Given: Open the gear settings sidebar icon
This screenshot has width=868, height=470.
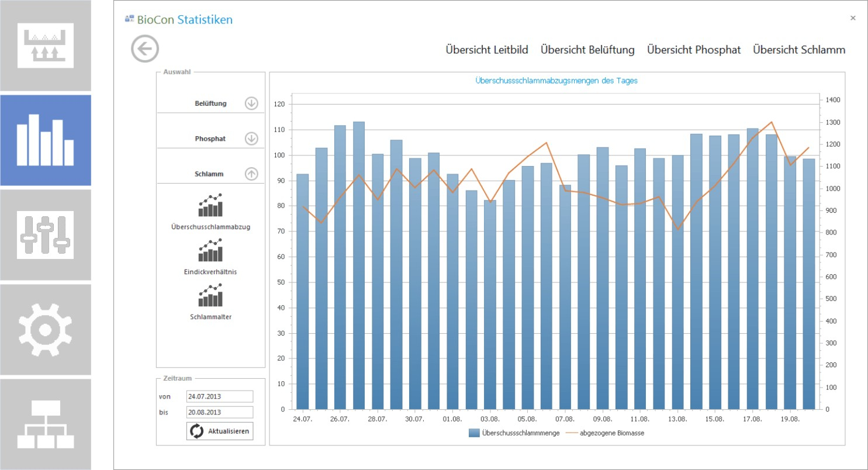Looking at the screenshot, I should click(46, 330).
